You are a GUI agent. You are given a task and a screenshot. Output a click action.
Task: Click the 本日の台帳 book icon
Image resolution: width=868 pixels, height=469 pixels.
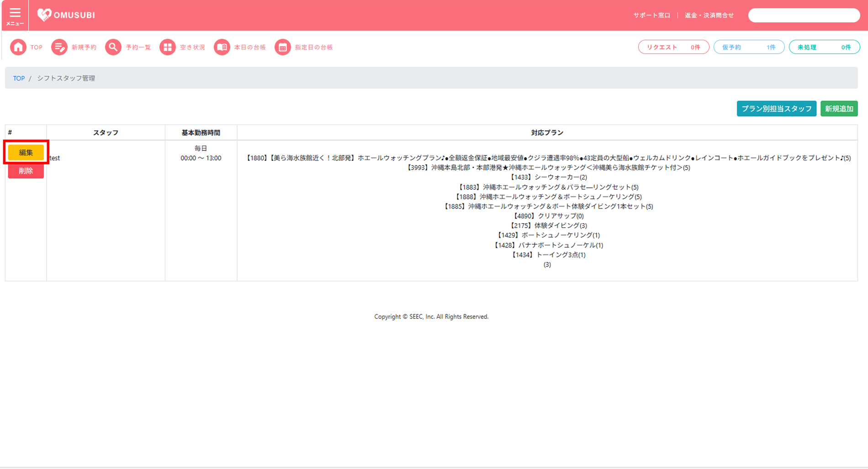pos(222,47)
